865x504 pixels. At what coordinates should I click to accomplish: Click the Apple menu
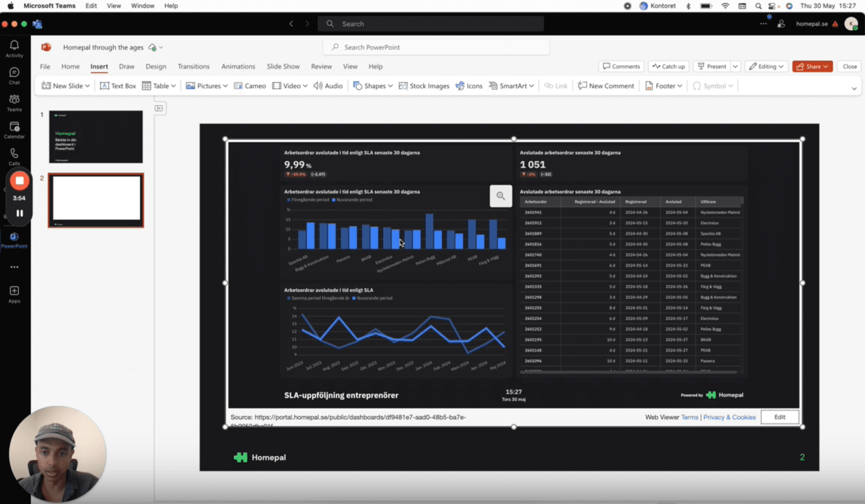coord(11,6)
